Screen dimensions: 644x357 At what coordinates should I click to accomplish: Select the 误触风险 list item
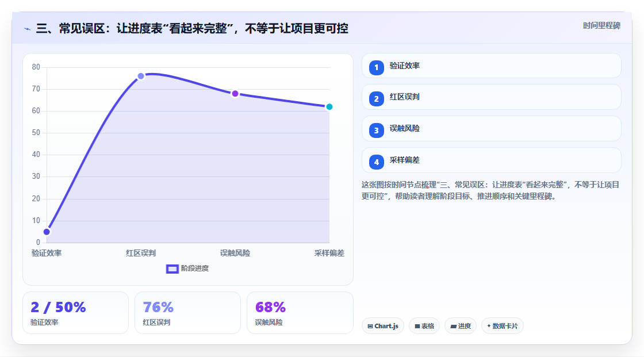click(x=491, y=129)
